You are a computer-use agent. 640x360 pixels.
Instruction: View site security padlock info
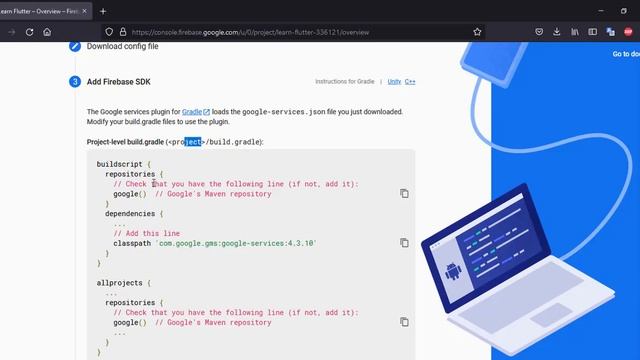click(123, 32)
